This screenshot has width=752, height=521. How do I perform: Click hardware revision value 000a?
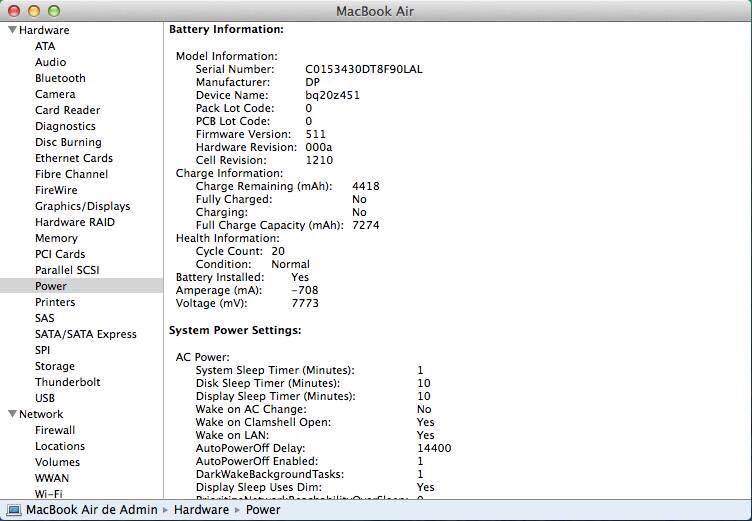(x=319, y=147)
